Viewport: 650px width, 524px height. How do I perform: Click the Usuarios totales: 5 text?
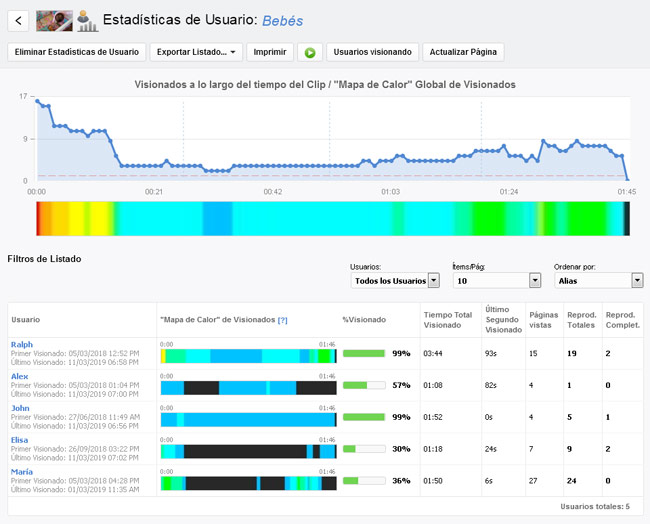[x=595, y=507]
